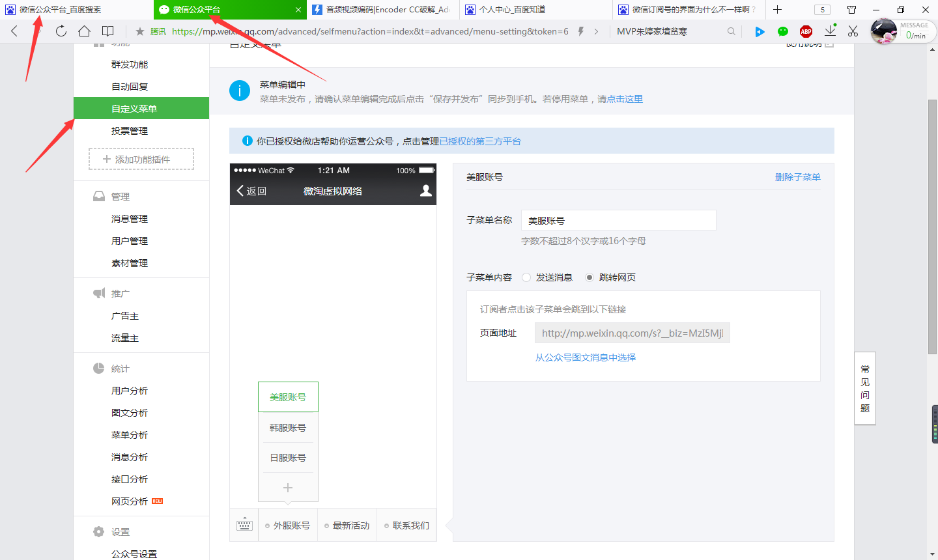Open the tab count box showing 5
938x560 pixels.
pyautogui.click(x=822, y=10)
